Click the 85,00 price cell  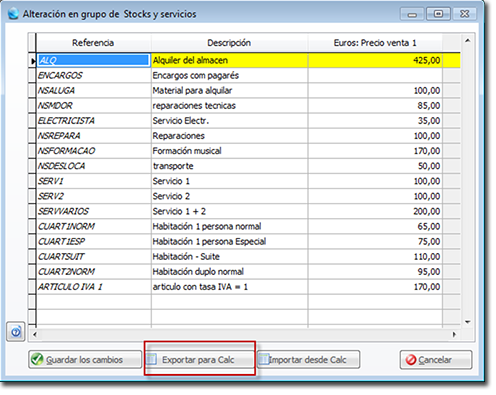point(375,106)
